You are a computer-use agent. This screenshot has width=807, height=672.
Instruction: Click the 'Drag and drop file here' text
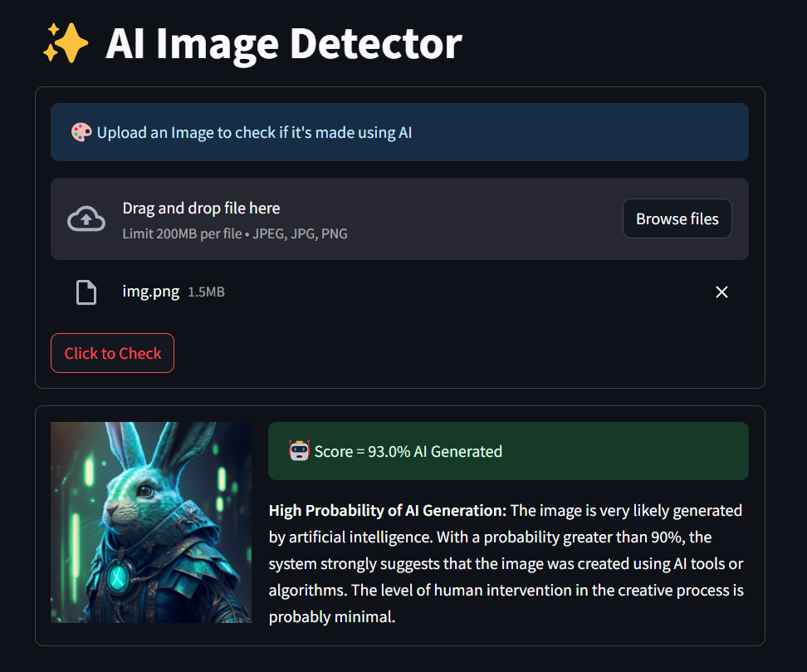pos(201,208)
